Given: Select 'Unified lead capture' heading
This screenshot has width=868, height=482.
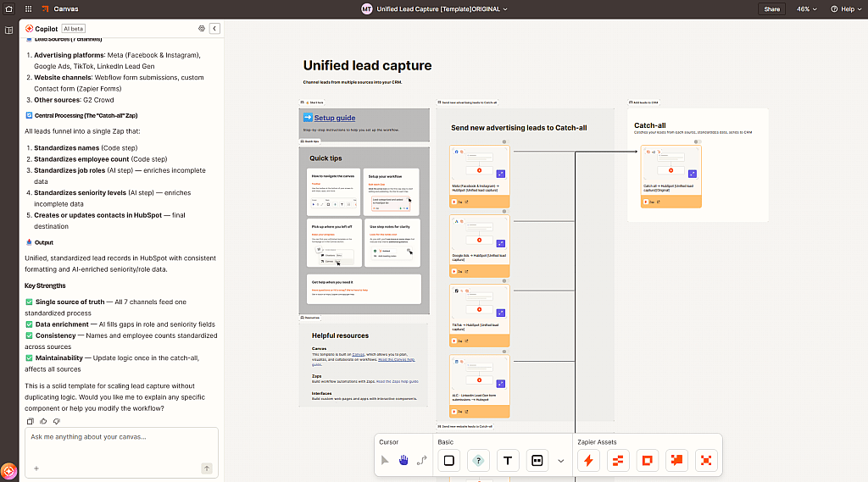Looking at the screenshot, I should 368,65.
